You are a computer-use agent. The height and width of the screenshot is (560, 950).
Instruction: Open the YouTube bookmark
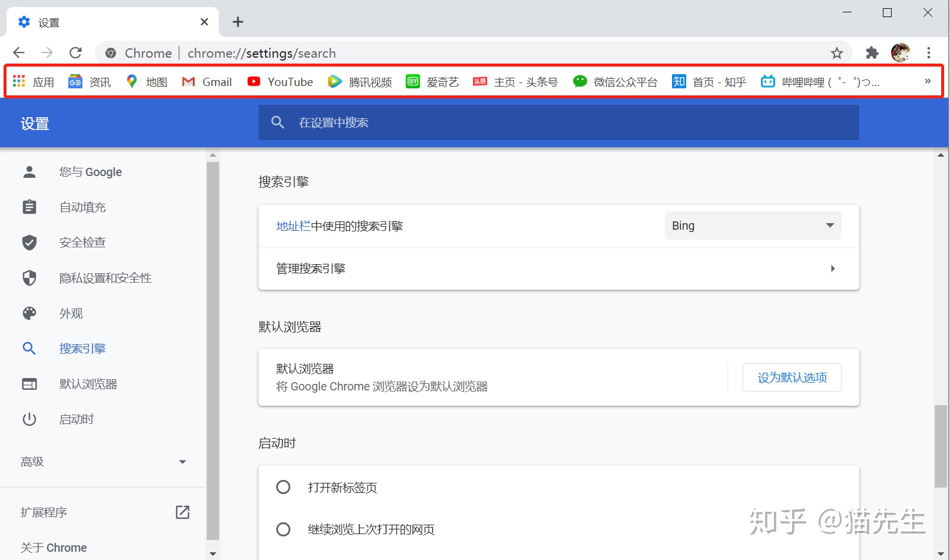pos(280,82)
